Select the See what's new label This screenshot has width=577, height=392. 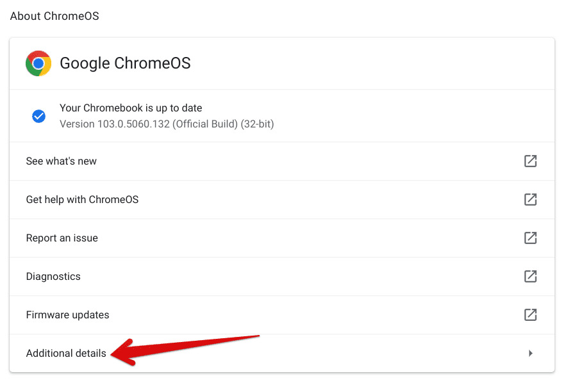click(x=61, y=161)
